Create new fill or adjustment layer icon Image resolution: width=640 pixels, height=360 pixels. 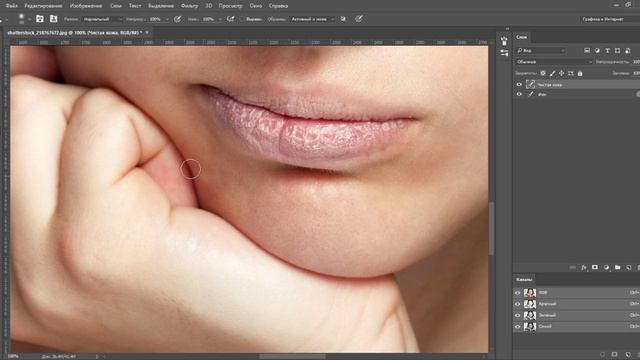coord(607,267)
